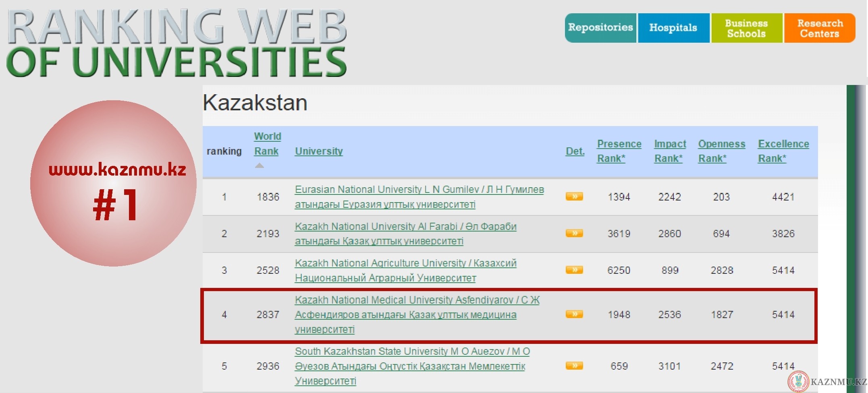Select world rank value 2193

click(x=268, y=234)
